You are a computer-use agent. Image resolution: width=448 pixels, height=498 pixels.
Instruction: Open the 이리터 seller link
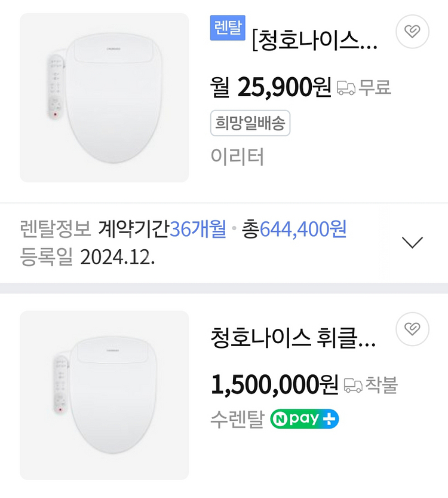[x=237, y=157]
